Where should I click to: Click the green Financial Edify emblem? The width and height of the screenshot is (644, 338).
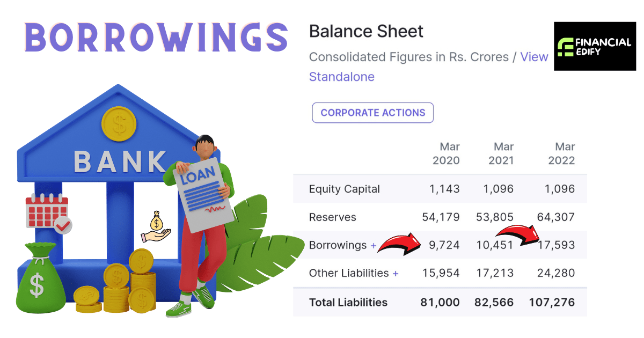[565, 46]
